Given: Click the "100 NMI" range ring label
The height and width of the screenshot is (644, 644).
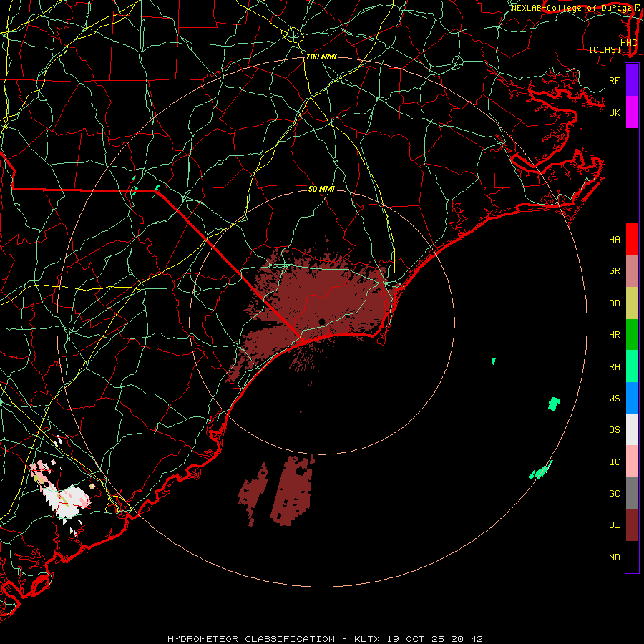Looking at the screenshot, I should tap(321, 57).
